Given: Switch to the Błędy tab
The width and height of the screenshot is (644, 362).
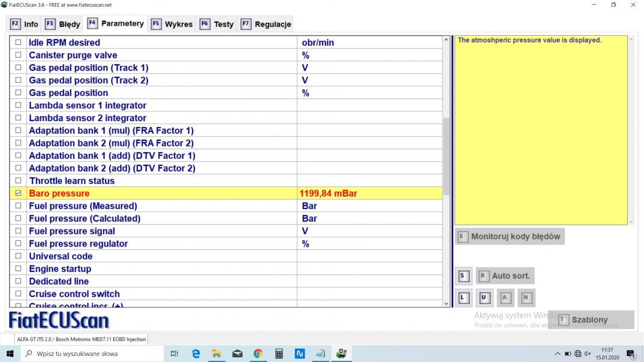Looking at the screenshot, I should coord(63,25).
